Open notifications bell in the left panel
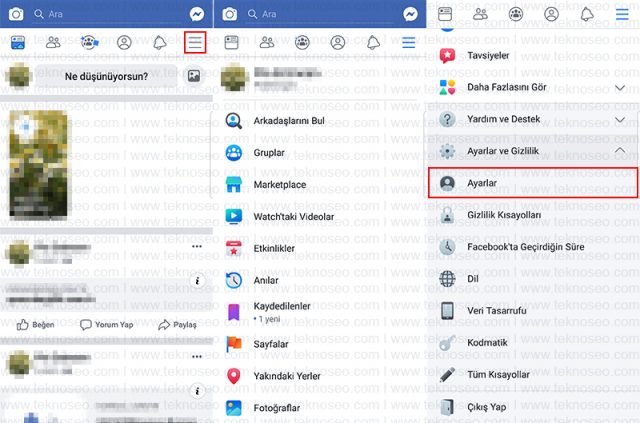 tap(160, 42)
